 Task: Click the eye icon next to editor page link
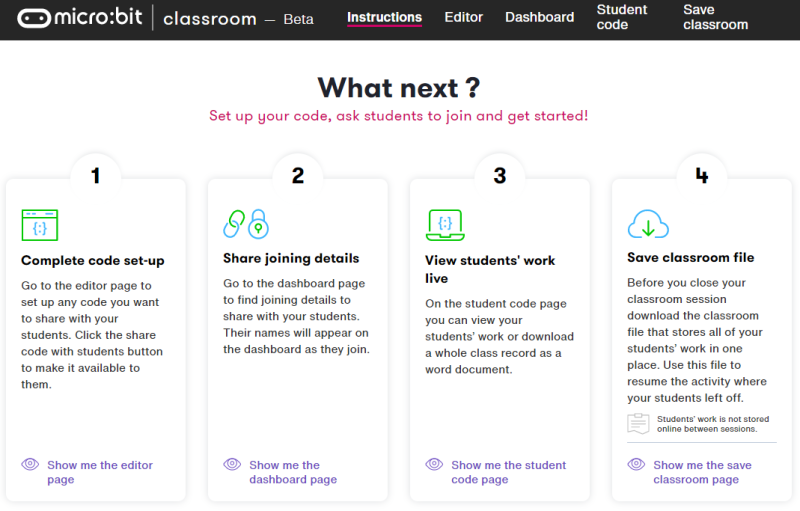tap(30, 464)
